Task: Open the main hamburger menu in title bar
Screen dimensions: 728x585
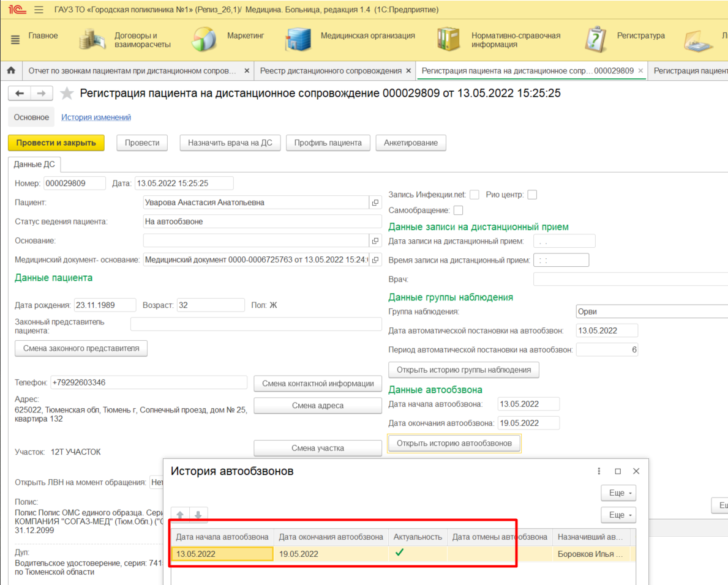Action: point(39,10)
